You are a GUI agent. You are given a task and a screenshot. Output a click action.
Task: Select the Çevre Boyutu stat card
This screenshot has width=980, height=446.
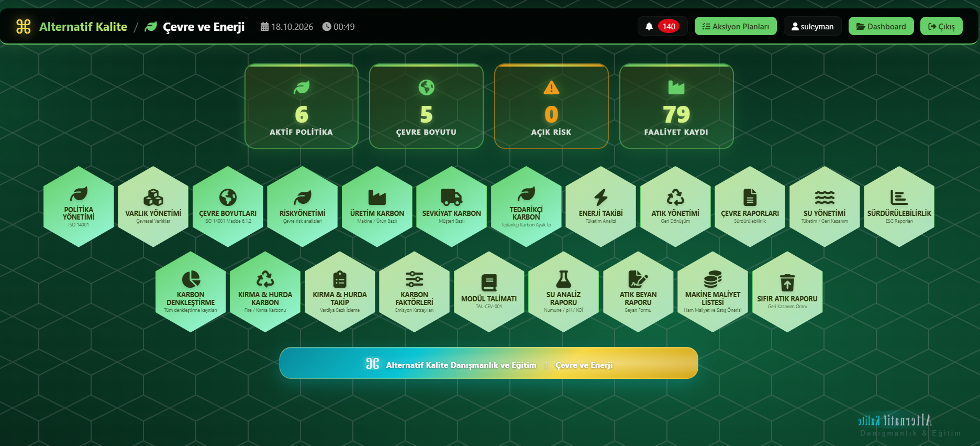click(x=426, y=106)
